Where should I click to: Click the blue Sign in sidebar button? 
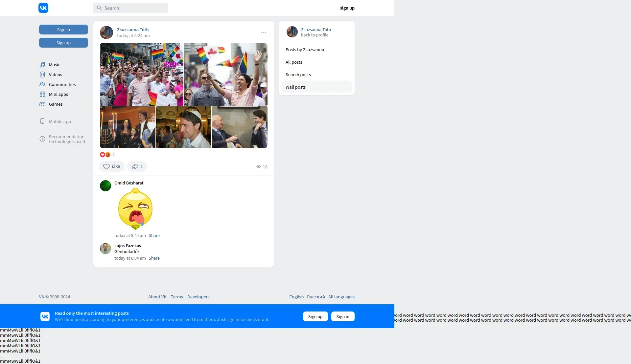click(63, 30)
